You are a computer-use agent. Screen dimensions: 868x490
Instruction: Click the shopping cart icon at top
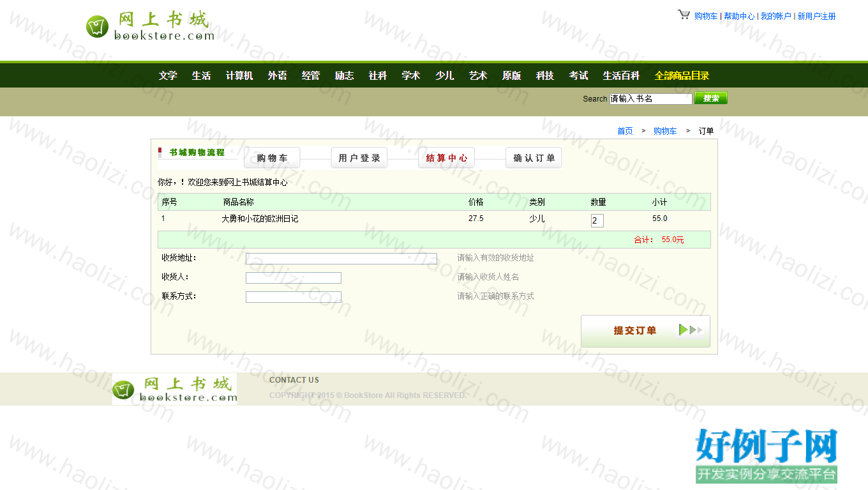coord(684,14)
